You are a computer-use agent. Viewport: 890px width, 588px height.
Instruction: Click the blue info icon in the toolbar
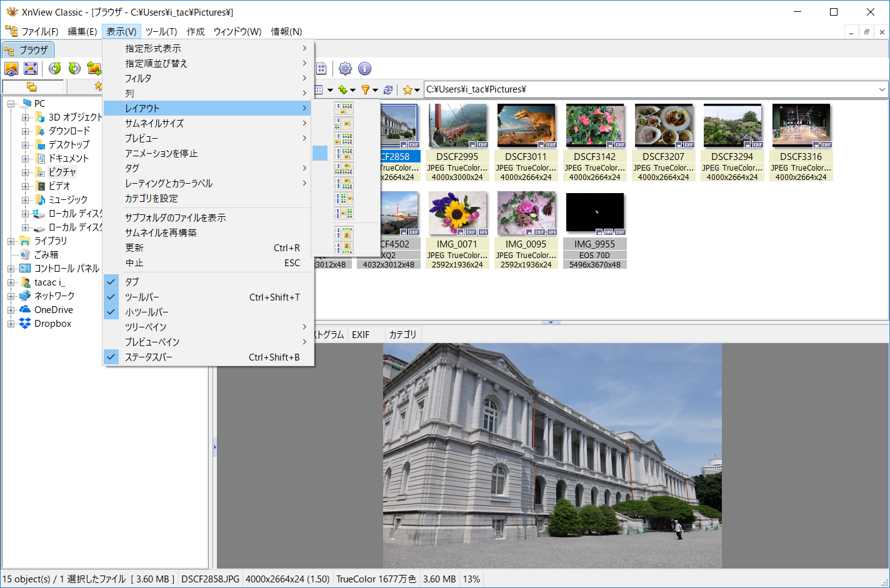(x=365, y=69)
